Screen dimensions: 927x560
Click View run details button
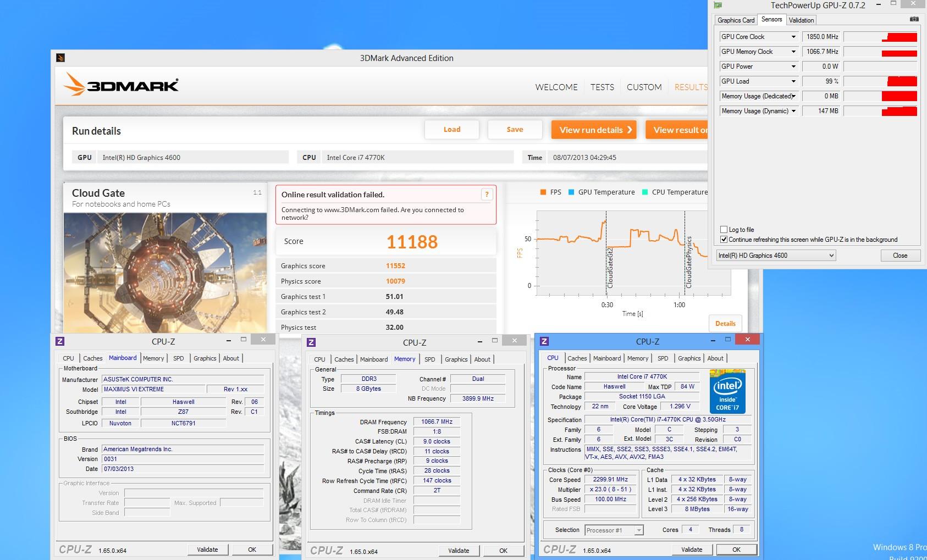click(x=594, y=130)
